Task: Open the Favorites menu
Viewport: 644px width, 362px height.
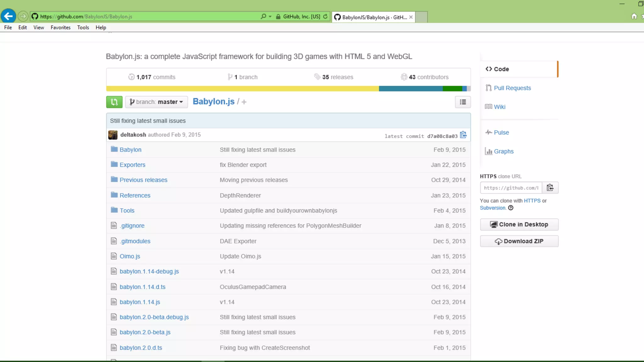Action: point(60,27)
